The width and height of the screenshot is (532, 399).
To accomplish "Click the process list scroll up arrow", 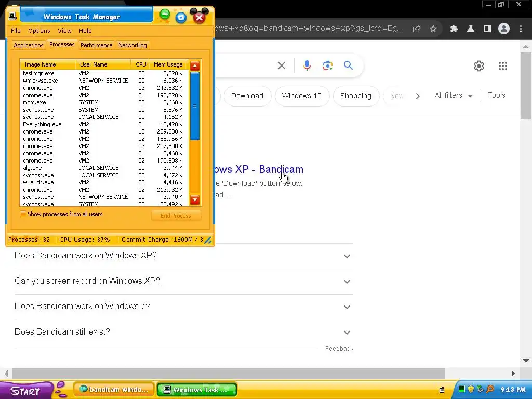I will [195, 65].
